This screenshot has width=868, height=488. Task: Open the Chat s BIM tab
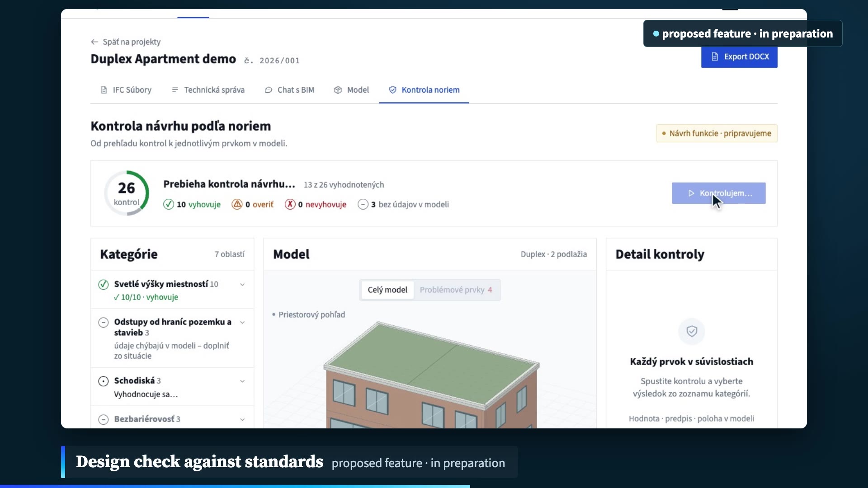[x=289, y=90]
